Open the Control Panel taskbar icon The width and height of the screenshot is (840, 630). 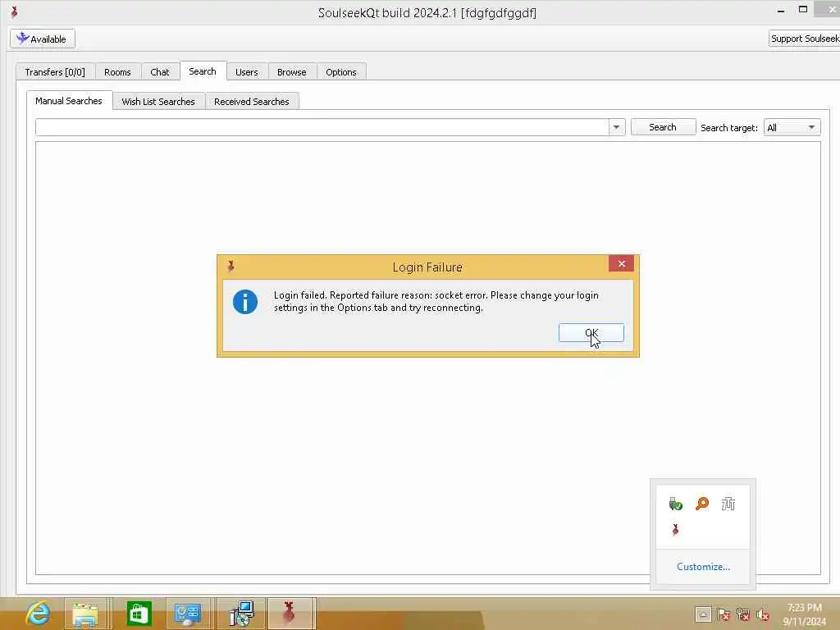pyautogui.click(x=188, y=614)
